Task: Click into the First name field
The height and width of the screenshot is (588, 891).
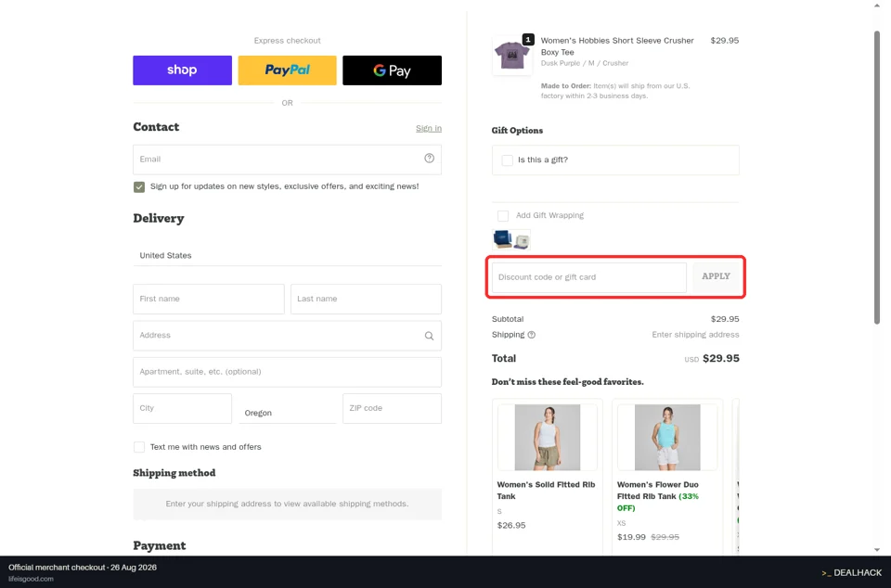Action: 209,300
